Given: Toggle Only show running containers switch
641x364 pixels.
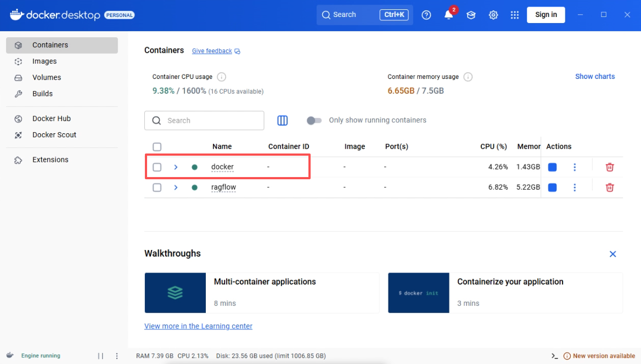Looking at the screenshot, I should coord(314,121).
